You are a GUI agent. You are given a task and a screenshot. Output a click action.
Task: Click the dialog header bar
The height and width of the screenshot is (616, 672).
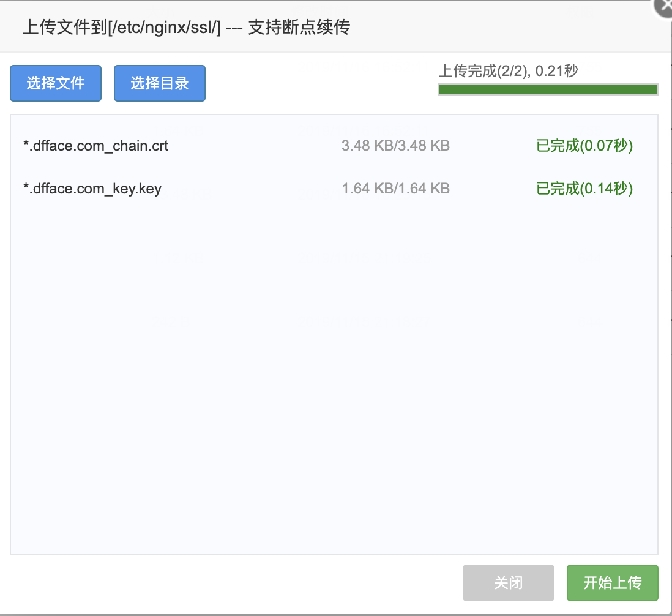point(336,28)
